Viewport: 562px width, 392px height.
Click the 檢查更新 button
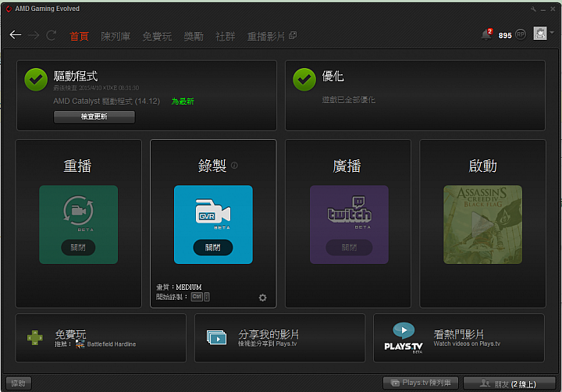click(94, 116)
